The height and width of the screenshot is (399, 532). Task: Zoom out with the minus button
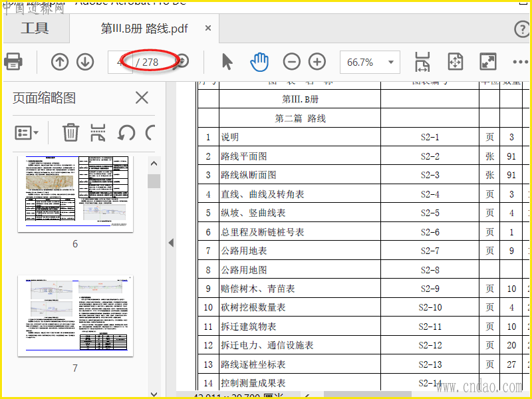(x=291, y=62)
